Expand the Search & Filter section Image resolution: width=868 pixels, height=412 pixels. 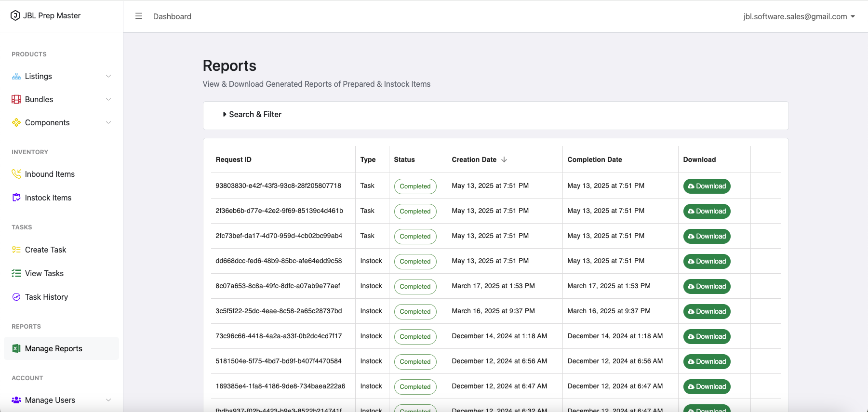pyautogui.click(x=252, y=114)
